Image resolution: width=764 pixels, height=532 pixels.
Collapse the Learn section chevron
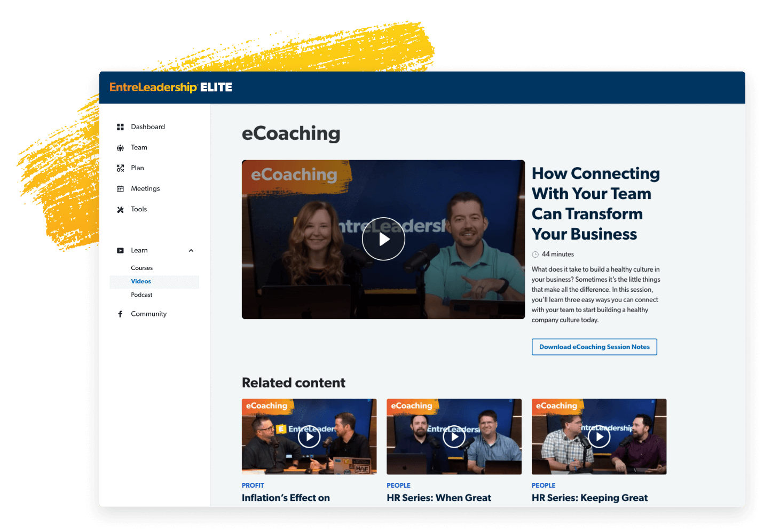click(x=191, y=251)
